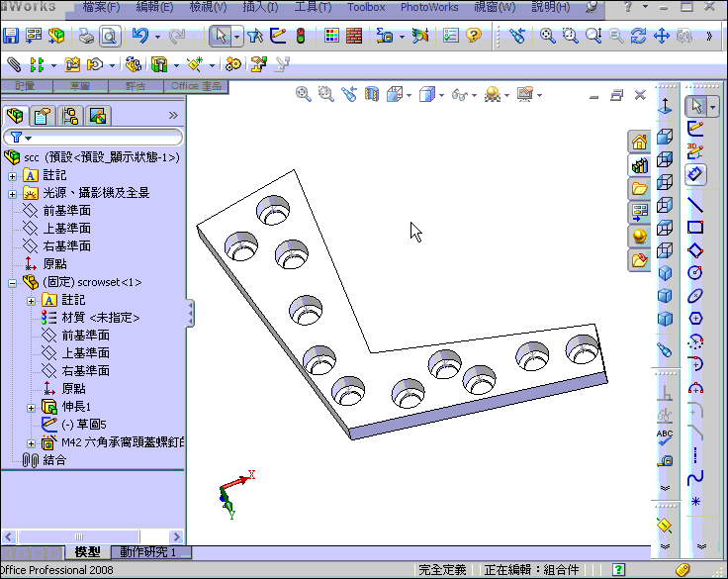Open the Select tool dropdown arrow in the toolbar
This screenshot has height=579, width=728.
click(236, 37)
